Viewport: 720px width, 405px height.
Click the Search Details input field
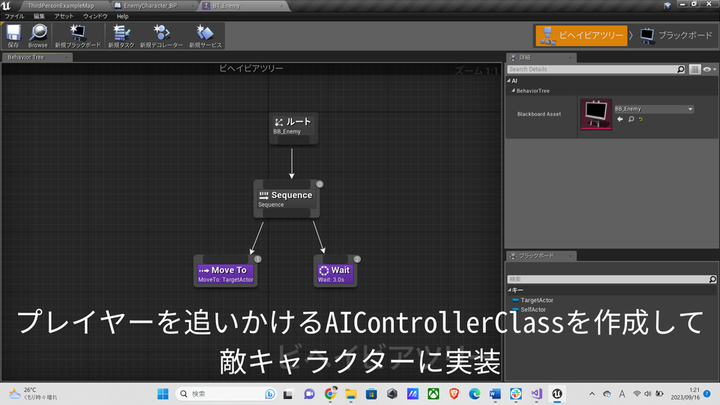(x=597, y=69)
